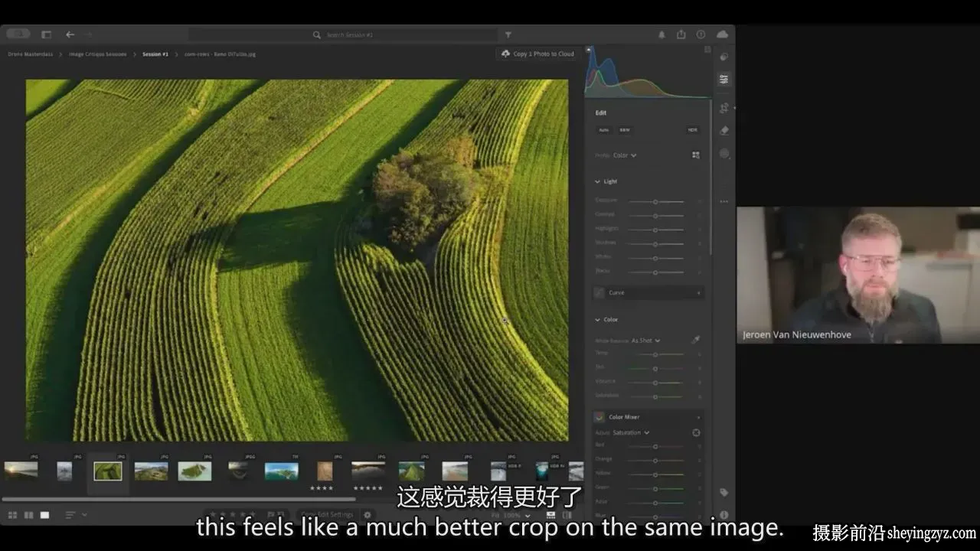
Task: Open the Curve panel header
Action: click(x=648, y=292)
